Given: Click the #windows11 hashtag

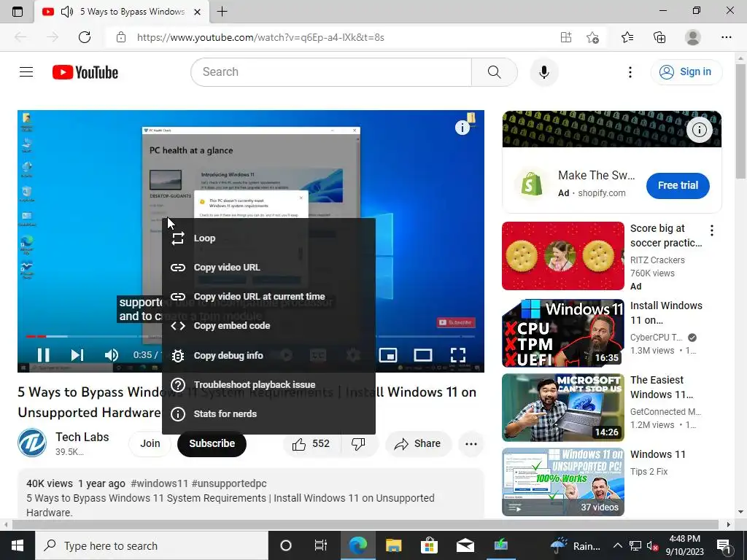Looking at the screenshot, I should (160, 483).
